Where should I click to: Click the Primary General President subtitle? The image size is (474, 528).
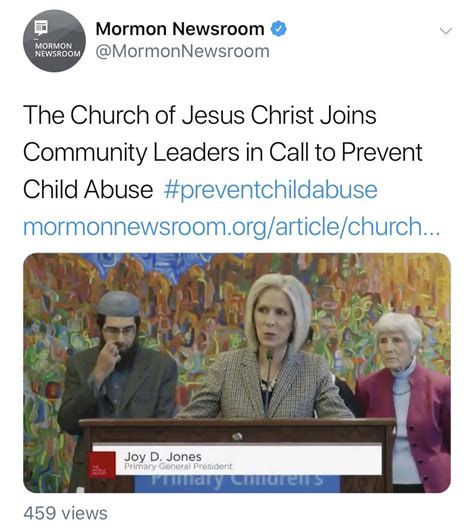pos(178,467)
